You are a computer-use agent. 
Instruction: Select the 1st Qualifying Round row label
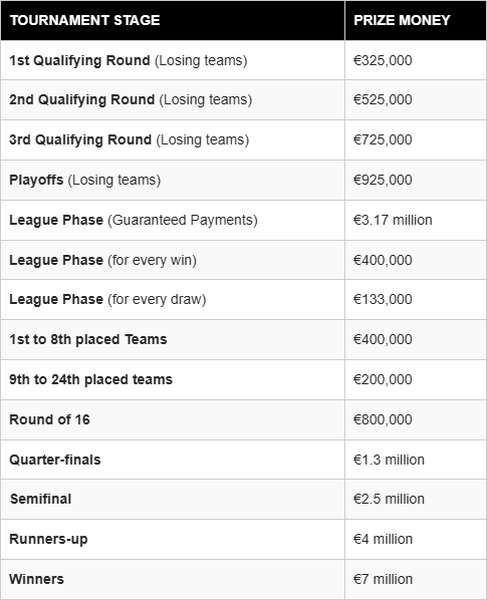pos(128,60)
